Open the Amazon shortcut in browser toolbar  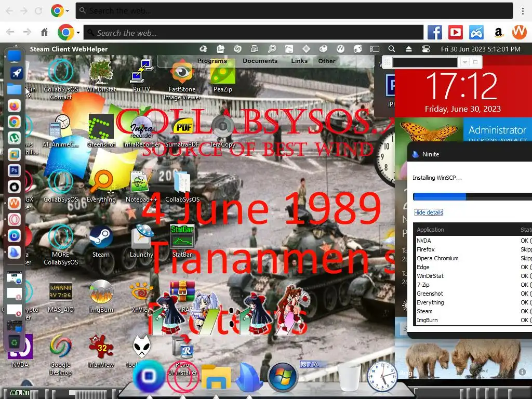(x=498, y=33)
